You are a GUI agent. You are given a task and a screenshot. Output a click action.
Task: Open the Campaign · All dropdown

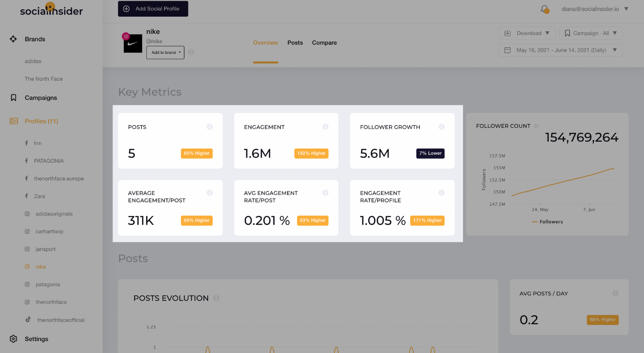[x=591, y=33]
